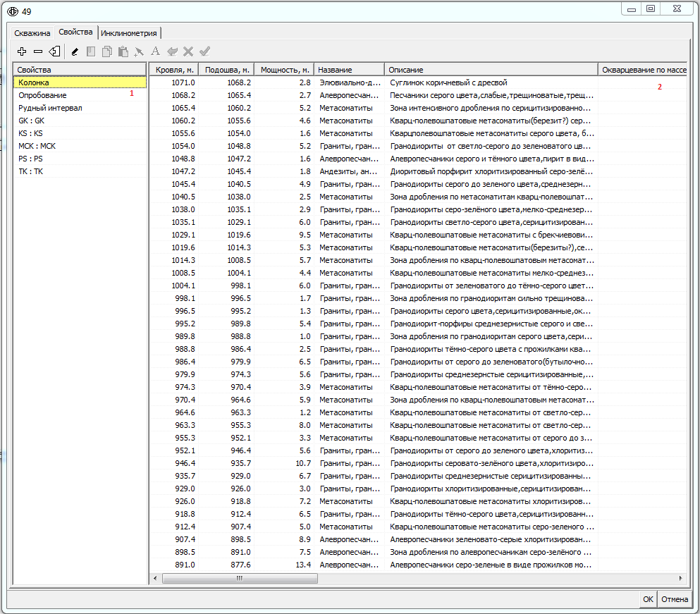Select the Опробование property
700x614 pixels.
coord(80,95)
